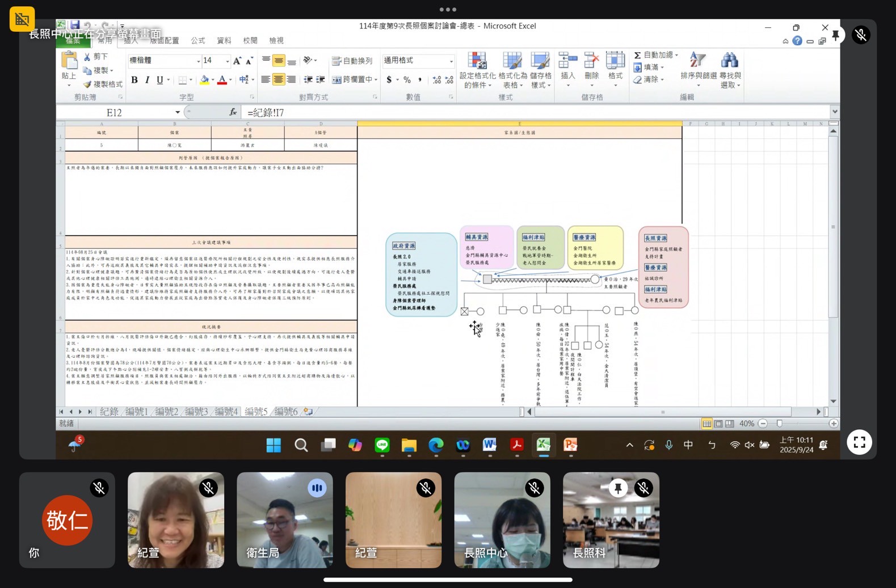
Task: Click the Find & Select binoculars icon
Action: [730, 61]
